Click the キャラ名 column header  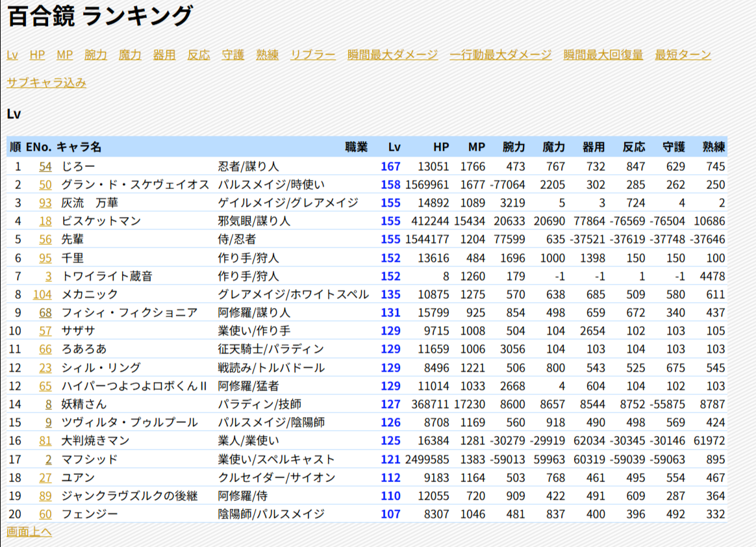pos(79,147)
